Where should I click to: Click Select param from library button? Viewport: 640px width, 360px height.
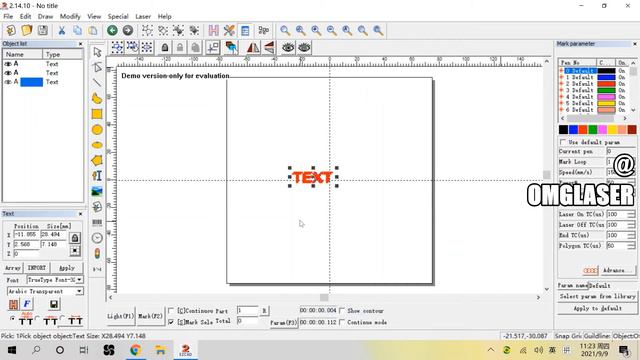pyautogui.click(x=597, y=296)
